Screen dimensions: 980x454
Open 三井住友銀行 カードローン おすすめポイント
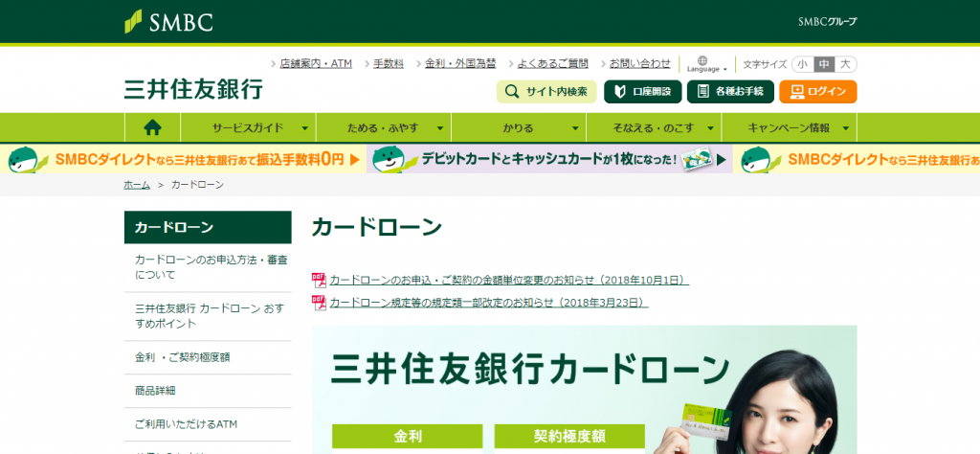208,316
